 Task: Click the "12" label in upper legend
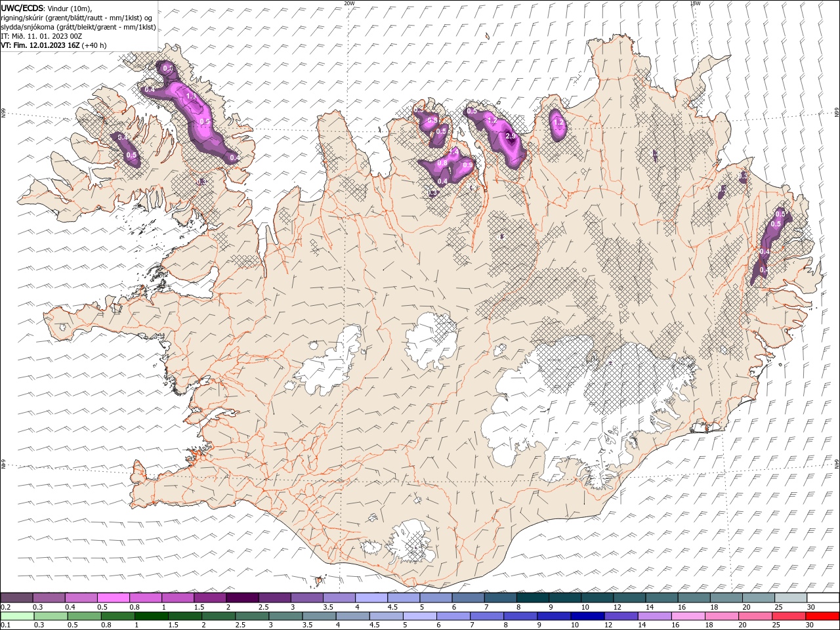point(618,607)
